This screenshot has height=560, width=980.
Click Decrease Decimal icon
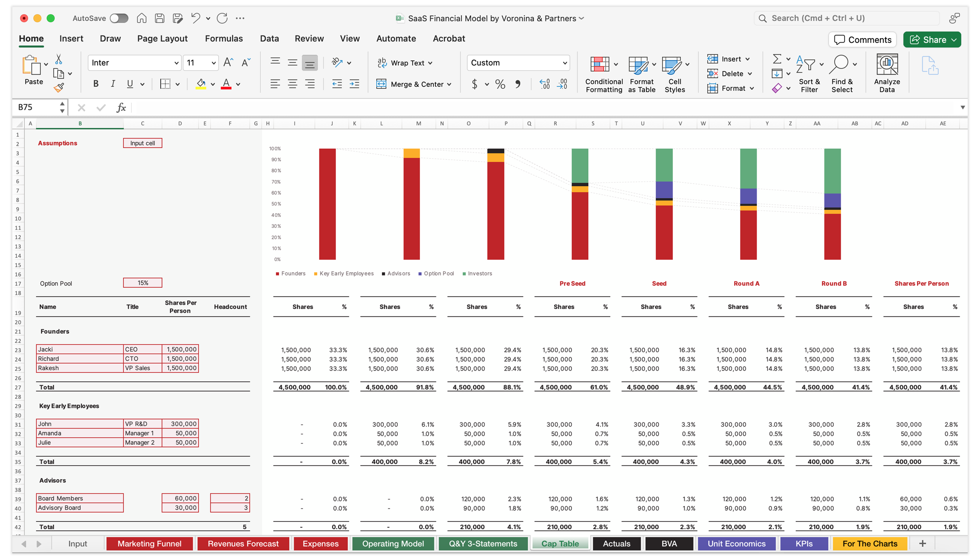562,84
